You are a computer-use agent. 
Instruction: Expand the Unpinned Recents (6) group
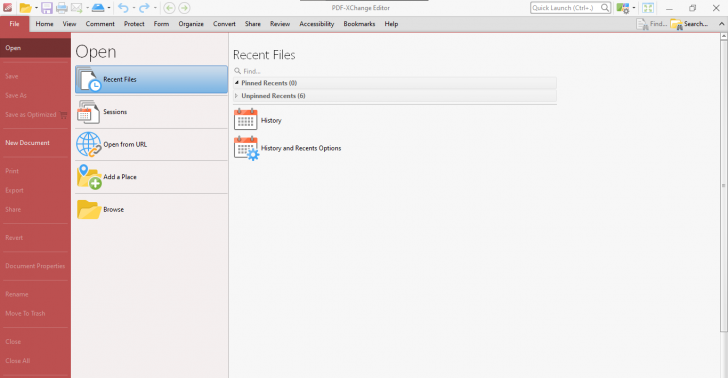(237, 96)
